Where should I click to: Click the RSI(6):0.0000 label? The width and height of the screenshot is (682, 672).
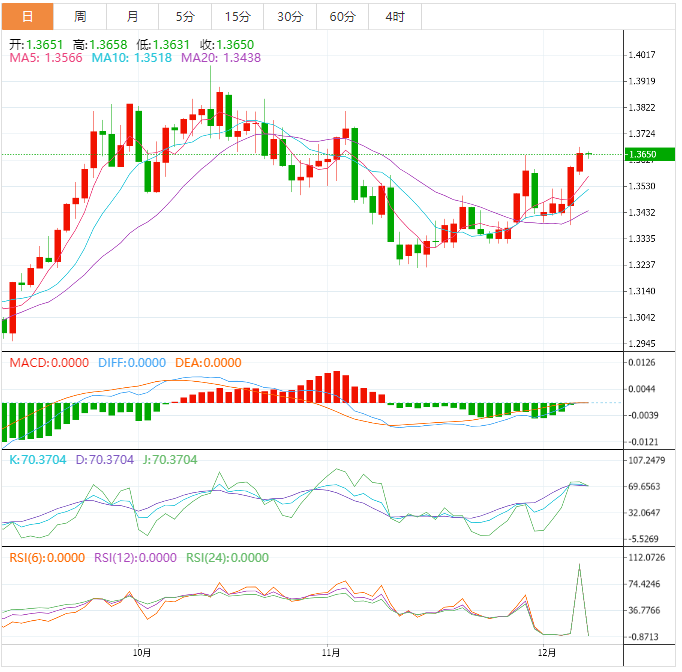(x=47, y=558)
